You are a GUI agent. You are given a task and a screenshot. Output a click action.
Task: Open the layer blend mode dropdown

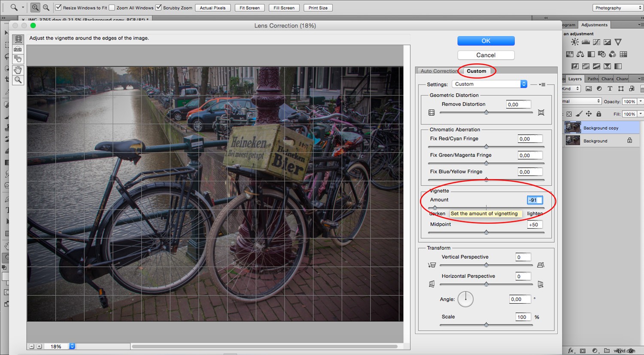point(580,101)
